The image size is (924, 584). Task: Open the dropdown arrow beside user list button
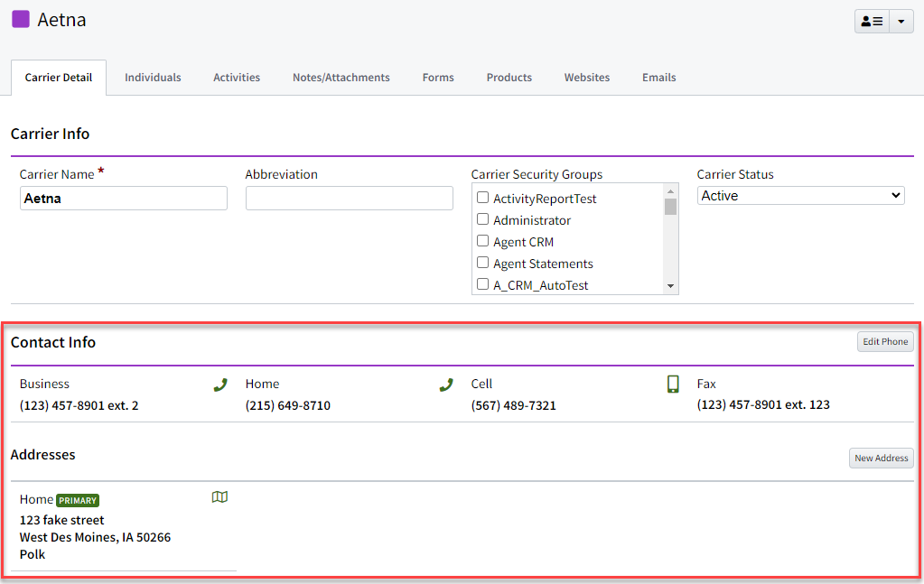pos(901,21)
